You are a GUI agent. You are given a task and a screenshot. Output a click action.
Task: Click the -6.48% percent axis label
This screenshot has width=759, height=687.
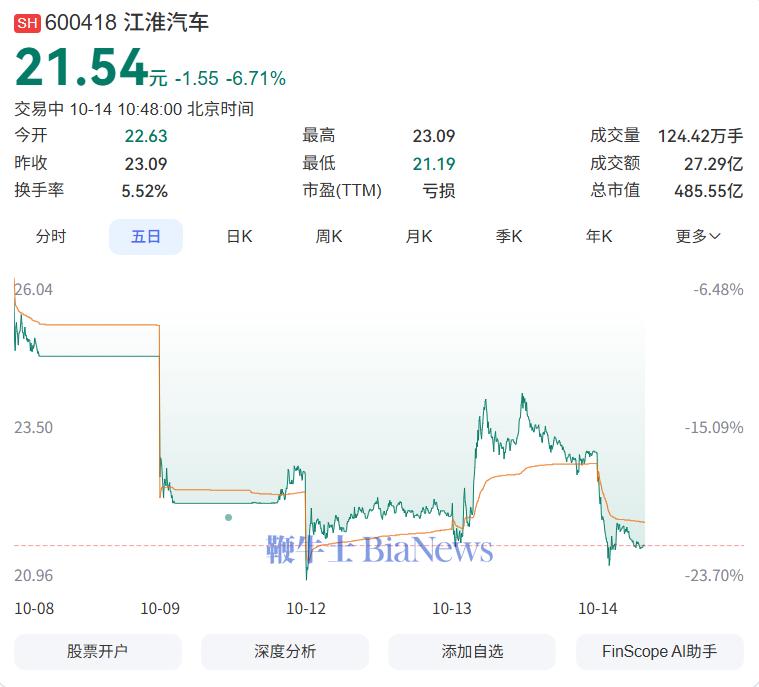(718, 290)
